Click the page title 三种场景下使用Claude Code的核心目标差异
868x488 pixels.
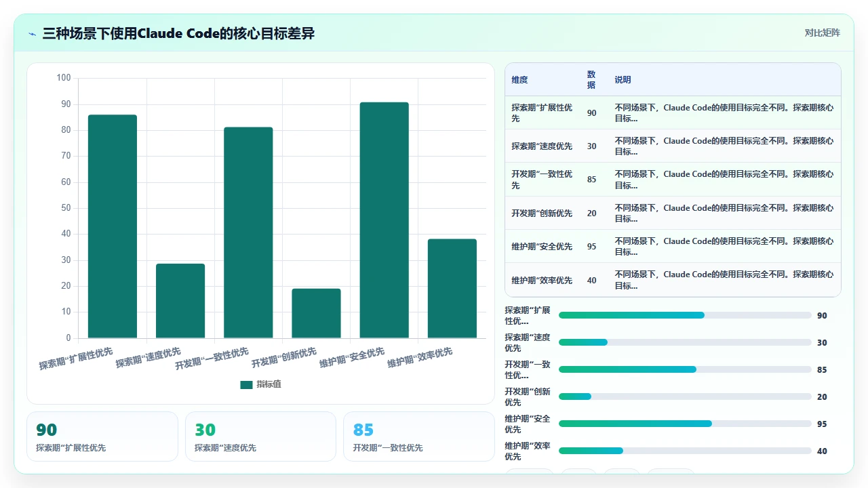tap(178, 33)
